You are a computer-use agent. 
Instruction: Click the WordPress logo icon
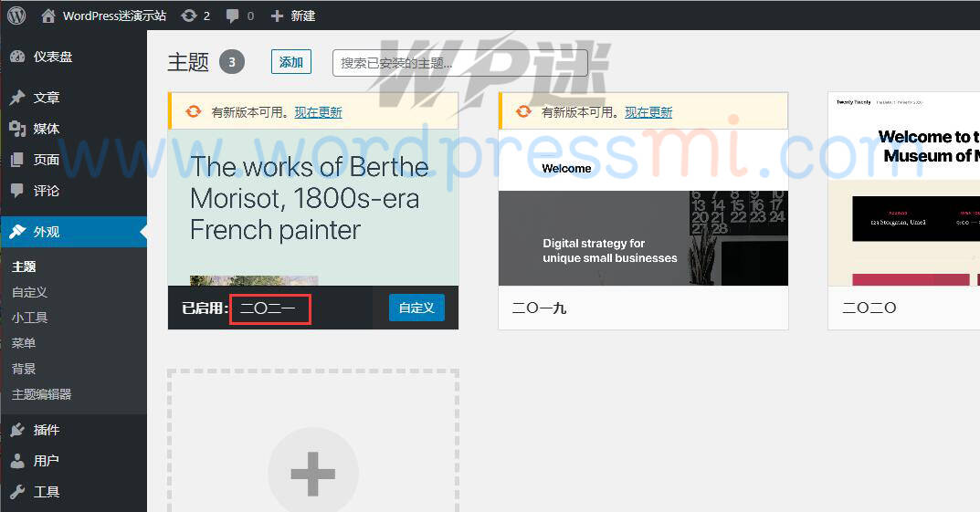click(x=16, y=16)
